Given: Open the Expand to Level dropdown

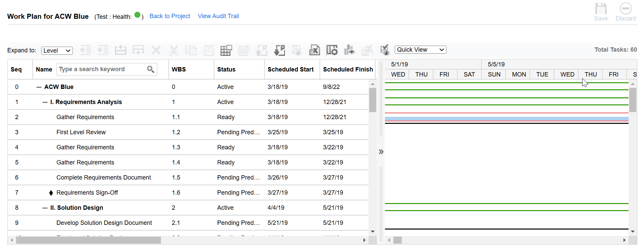Looking at the screenshot, I should coord(57,51).
